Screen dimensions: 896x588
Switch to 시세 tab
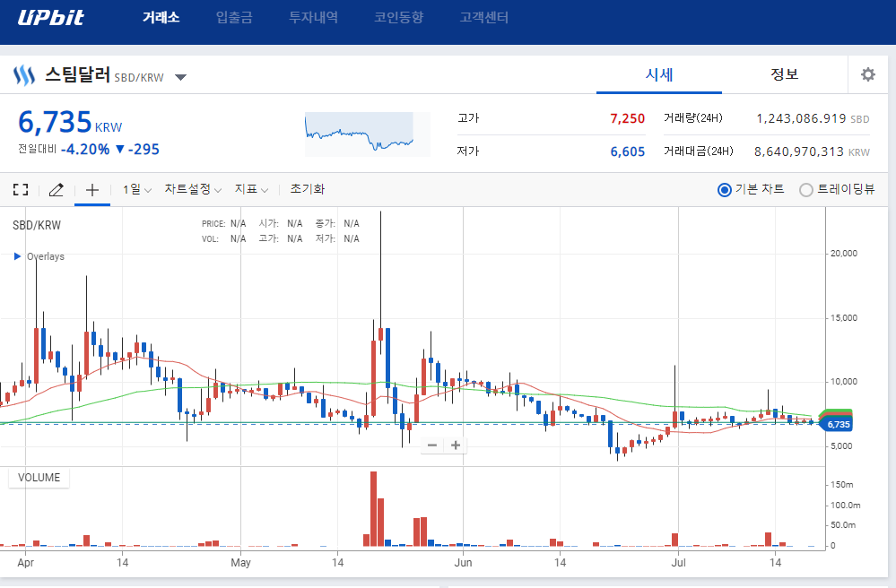(659, 74)
